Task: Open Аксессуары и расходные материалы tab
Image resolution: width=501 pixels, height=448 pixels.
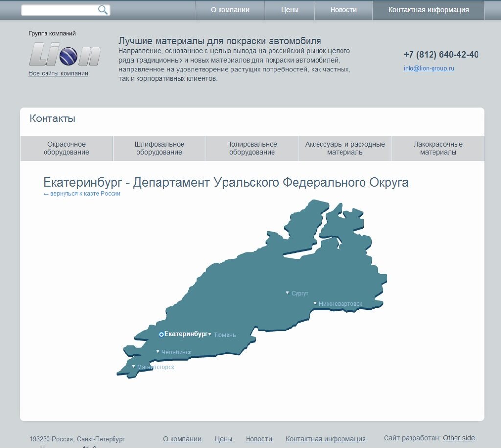Action: tap(345, 148)
